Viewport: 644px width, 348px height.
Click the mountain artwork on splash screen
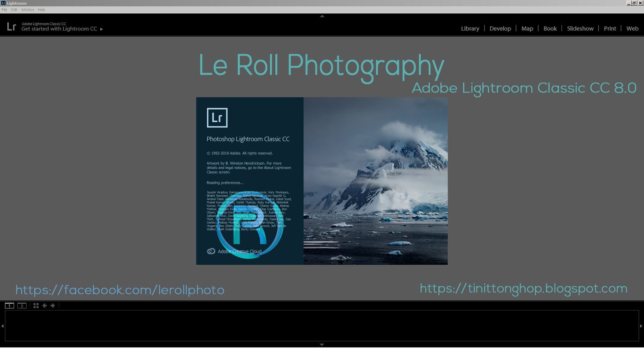pyautogui.click(x=376, y=181)
